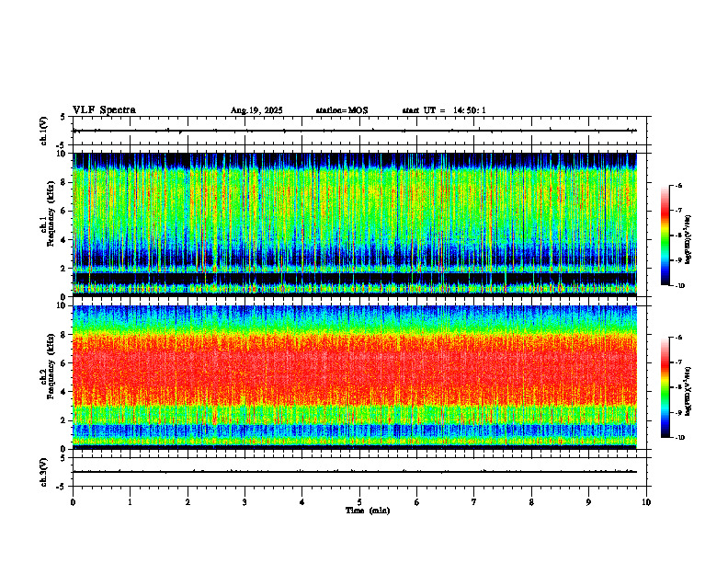This screenshot has height=563, width=728.
Task: Click the ch.2 "Frequency (kHz)" axis label
Action: pyautogui.click(x=51, y=366)
